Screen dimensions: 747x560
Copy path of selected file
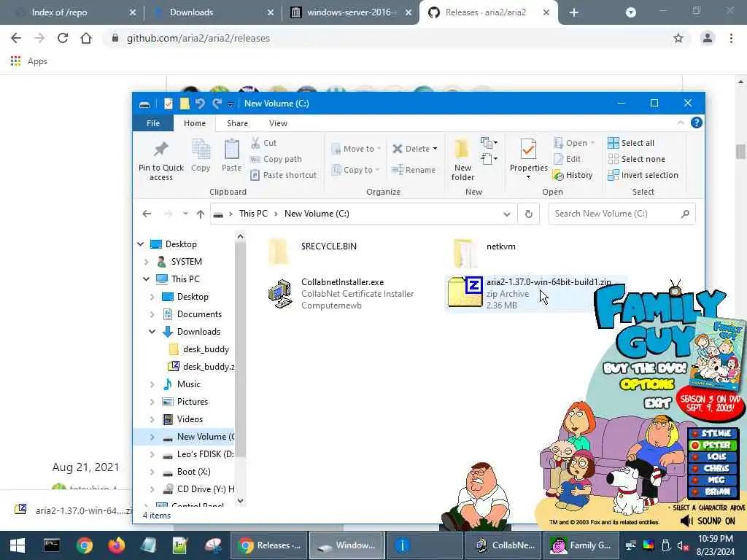(276, 159)
